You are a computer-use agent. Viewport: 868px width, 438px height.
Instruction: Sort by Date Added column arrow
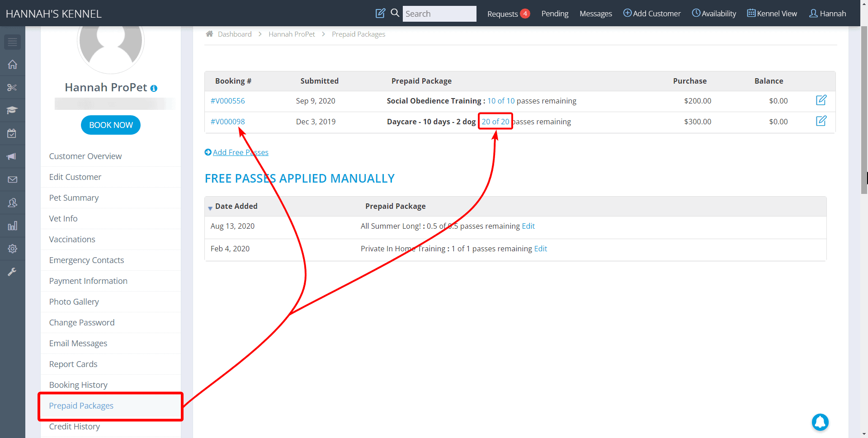click(210, 208)
